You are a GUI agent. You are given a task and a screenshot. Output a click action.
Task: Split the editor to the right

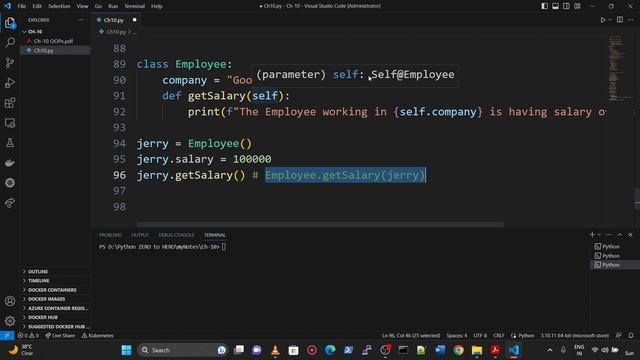[x=620, y=20]
